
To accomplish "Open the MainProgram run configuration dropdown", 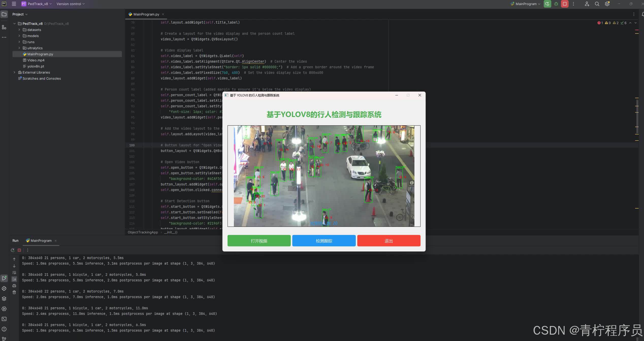I will click(x=525, y=4).
